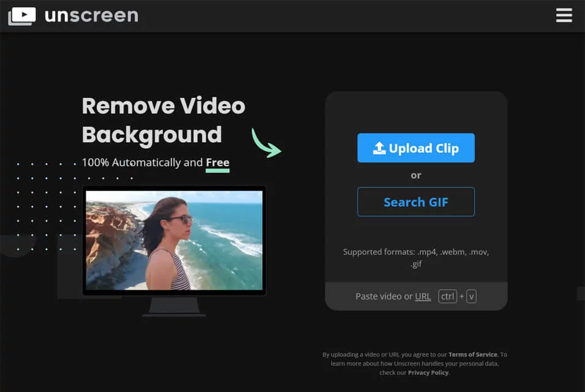Click the Upload Clip button
Viewport: 585px width, 392px height.
415,148
